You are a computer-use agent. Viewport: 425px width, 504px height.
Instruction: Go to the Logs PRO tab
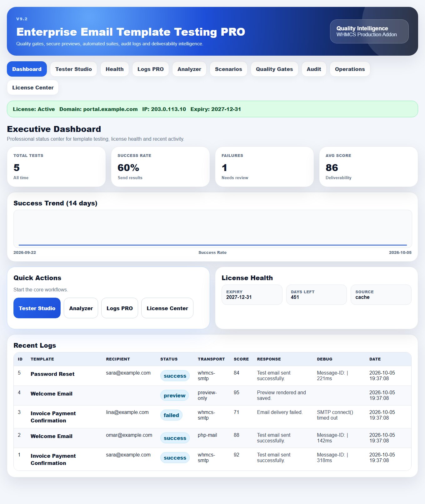151,69
